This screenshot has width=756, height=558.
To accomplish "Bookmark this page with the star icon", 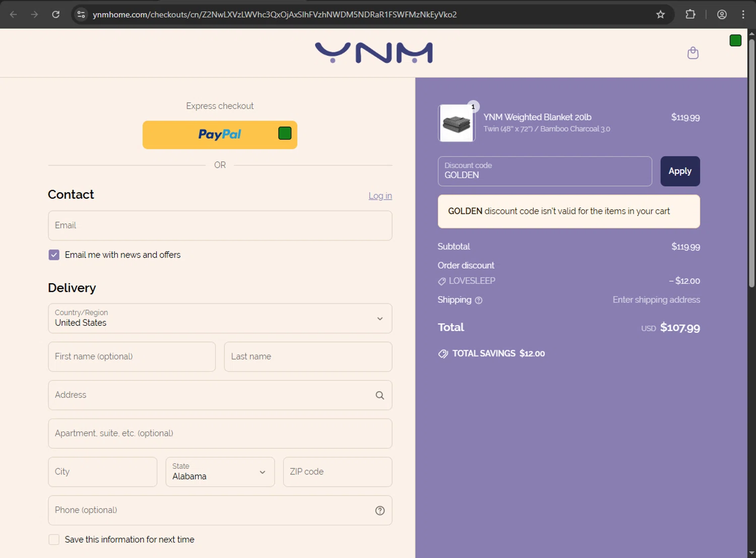I will (x=660, y=15).
